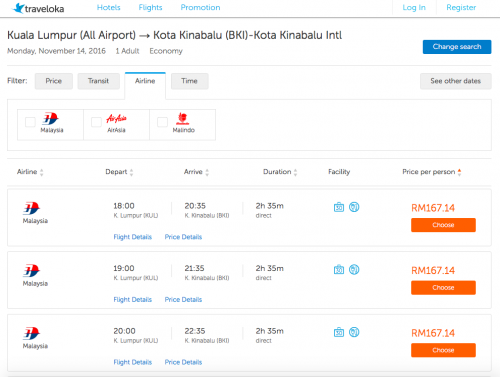
Task: Click the Facility column header
Action: pos(339,172)
